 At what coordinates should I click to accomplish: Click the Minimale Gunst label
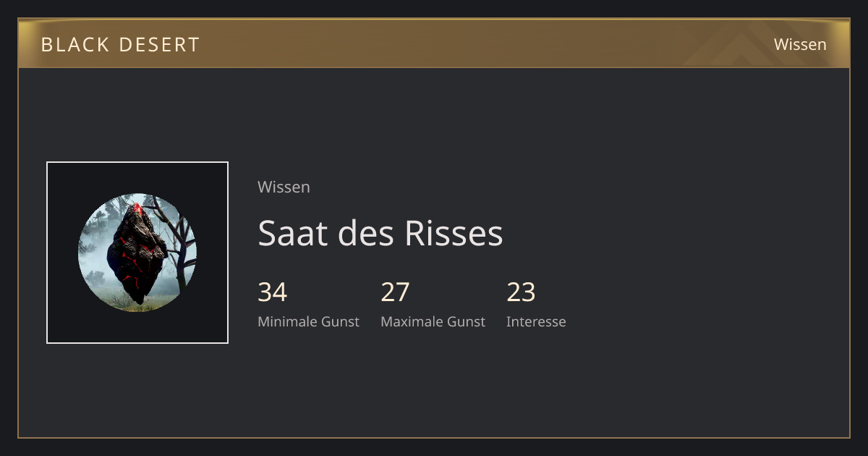point(308,321)
